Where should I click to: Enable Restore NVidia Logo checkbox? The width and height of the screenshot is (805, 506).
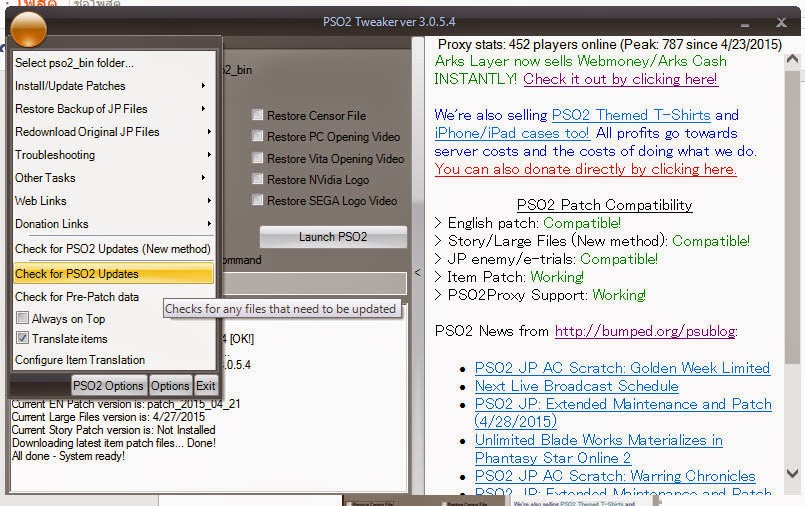coord(258,179)
